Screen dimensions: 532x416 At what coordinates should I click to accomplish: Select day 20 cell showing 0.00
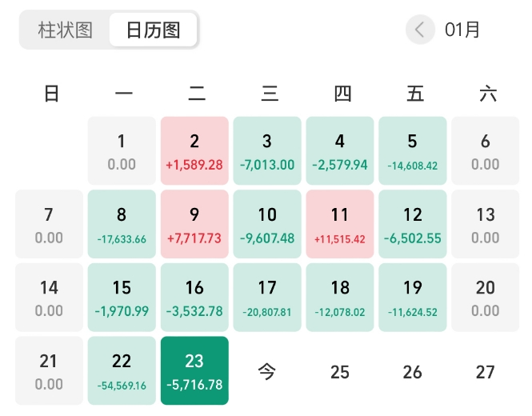[485, 298]
